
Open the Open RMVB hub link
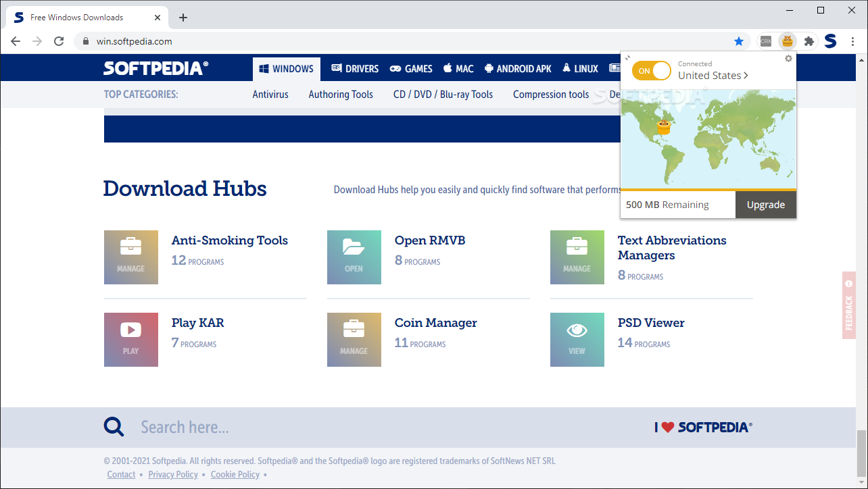pos(430,240)
